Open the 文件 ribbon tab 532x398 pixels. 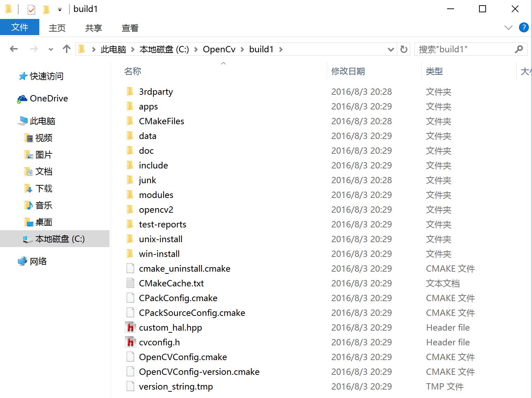tap(20, 27)
